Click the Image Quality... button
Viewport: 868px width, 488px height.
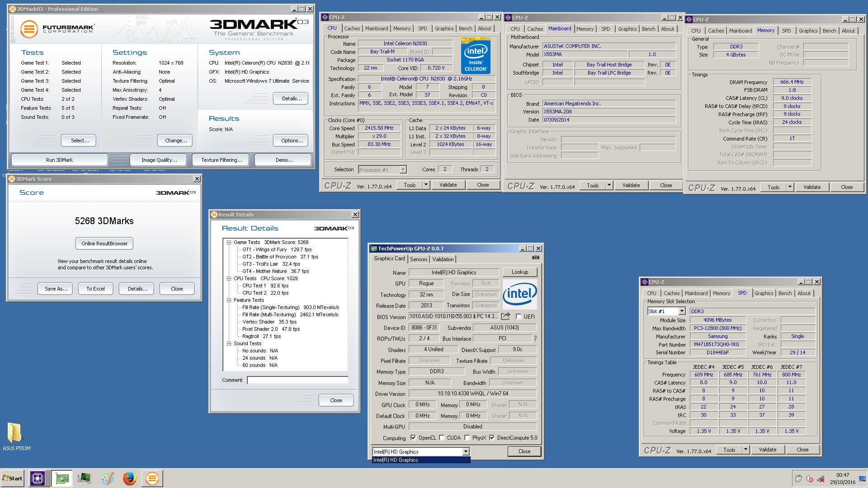pyautogui.click(x=159, y=160)
